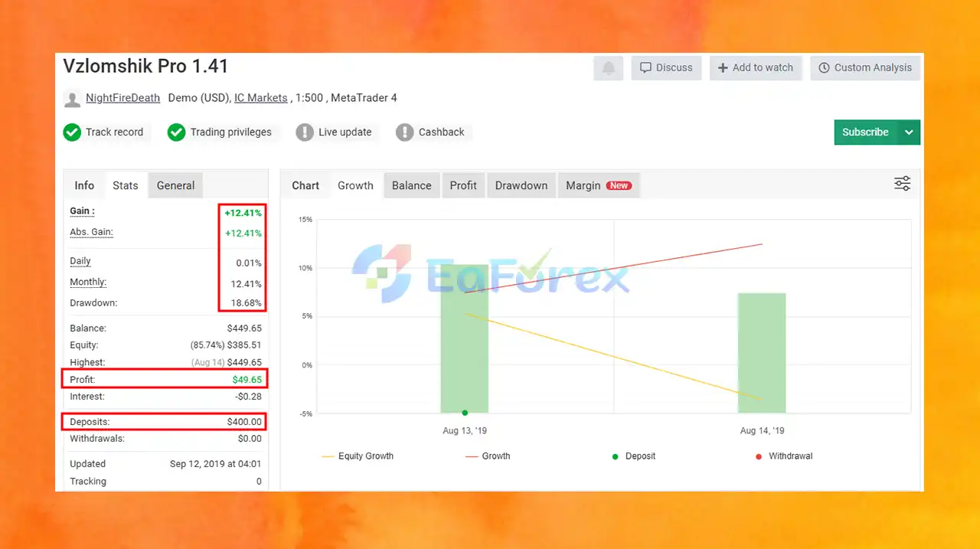Click the Trading privileges label
The image size is (980, 549).
(230, 132)
